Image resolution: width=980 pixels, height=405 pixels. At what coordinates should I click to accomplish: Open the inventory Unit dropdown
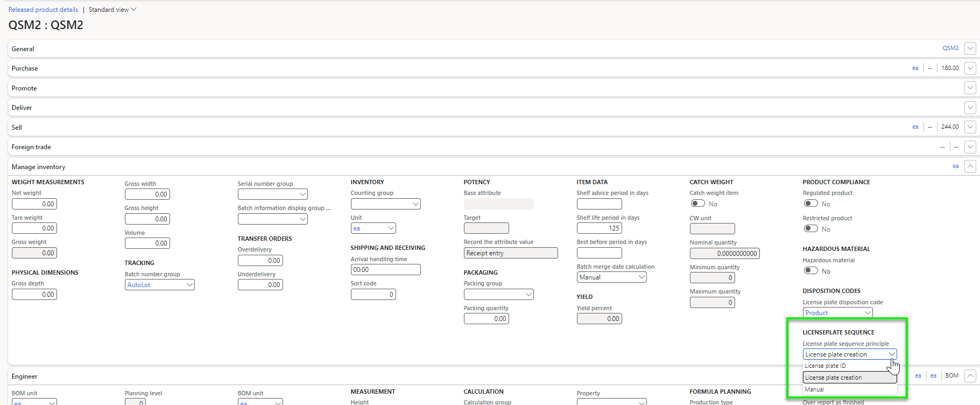[x=391, y=228]
